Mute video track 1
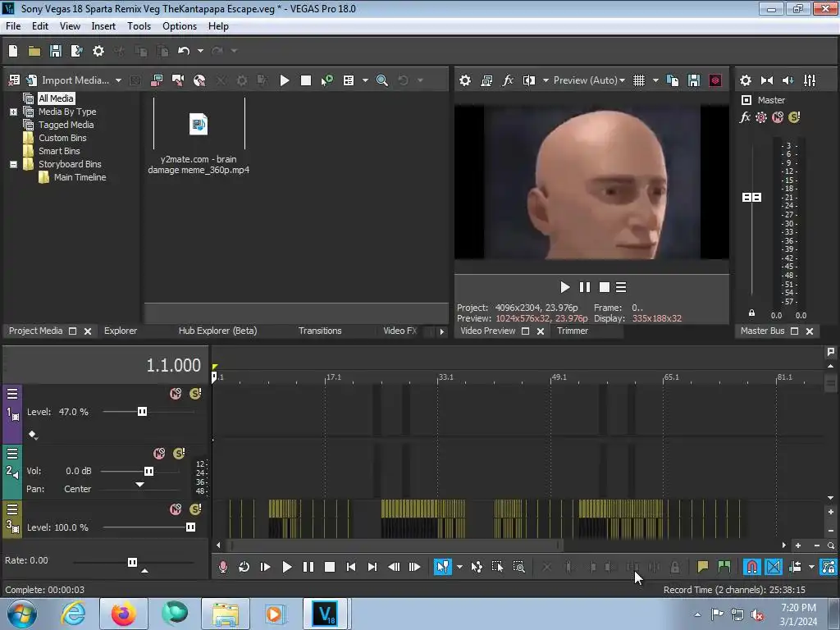The width and height of the screenshot is (840, 630). [176, 394]
